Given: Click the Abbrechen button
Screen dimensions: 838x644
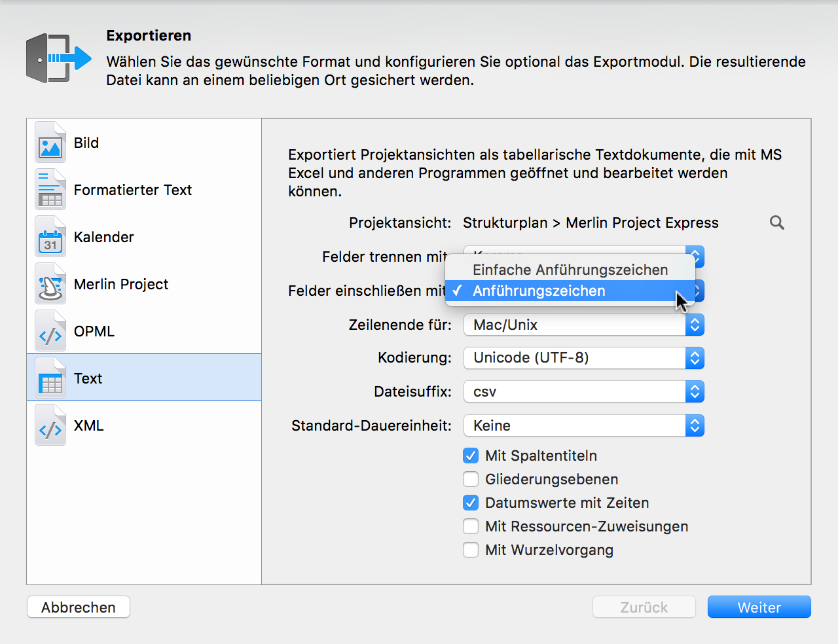Looking at the screenshot, I should [79, 607].
